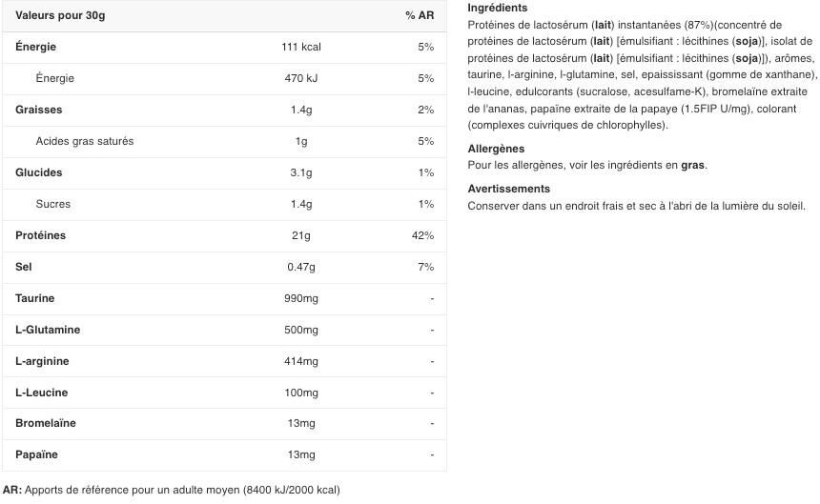Select the Énergie 111 kcal value

[301, 47]
